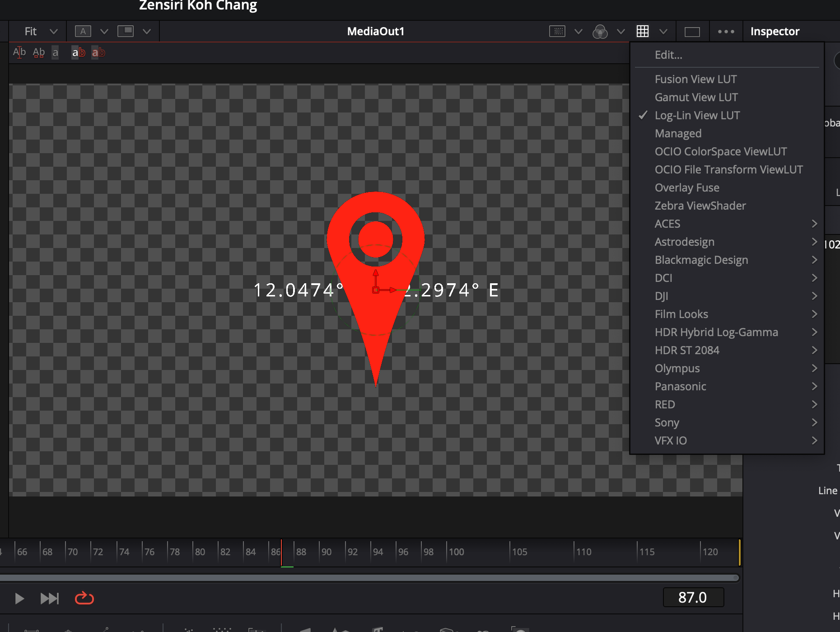Toggle the red loop playback icon

[x=84, y=598]
